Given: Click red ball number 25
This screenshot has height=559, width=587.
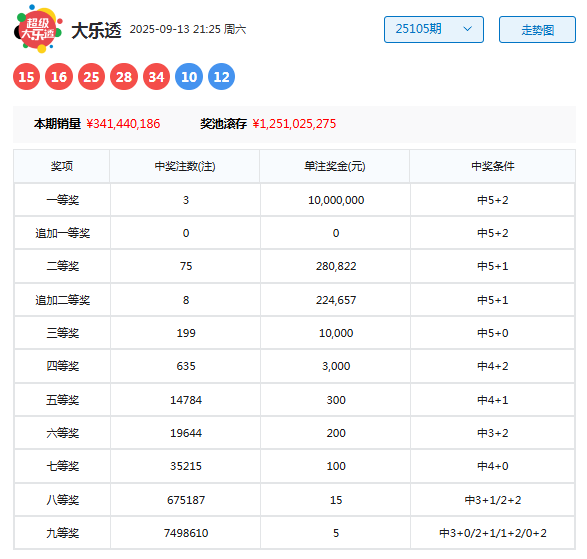Looking at the screenshot, I should pos(91,77).
